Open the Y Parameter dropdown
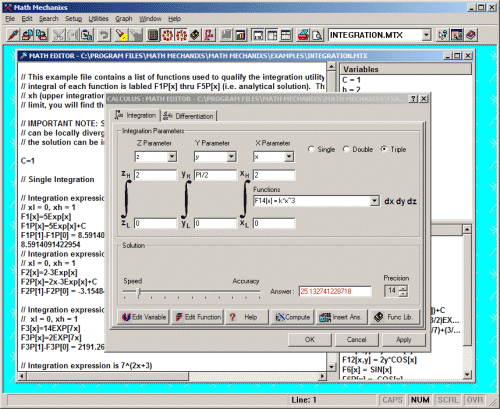Viewport: 500px width, 409px height. click(231, 157)
